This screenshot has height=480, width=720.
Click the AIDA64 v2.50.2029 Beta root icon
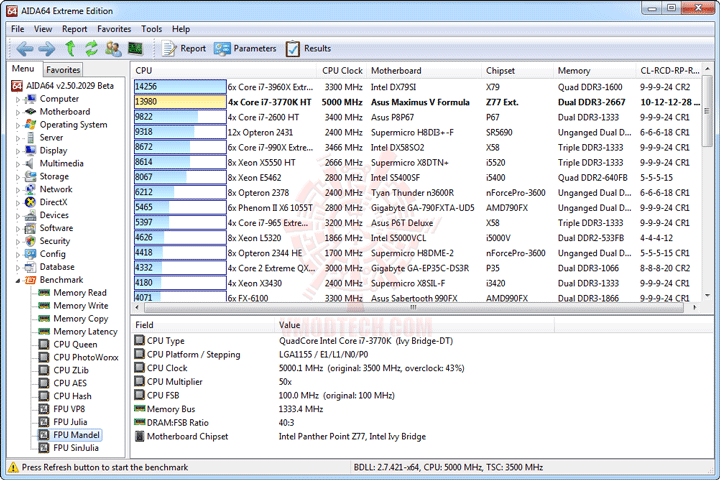pos(17,86)
